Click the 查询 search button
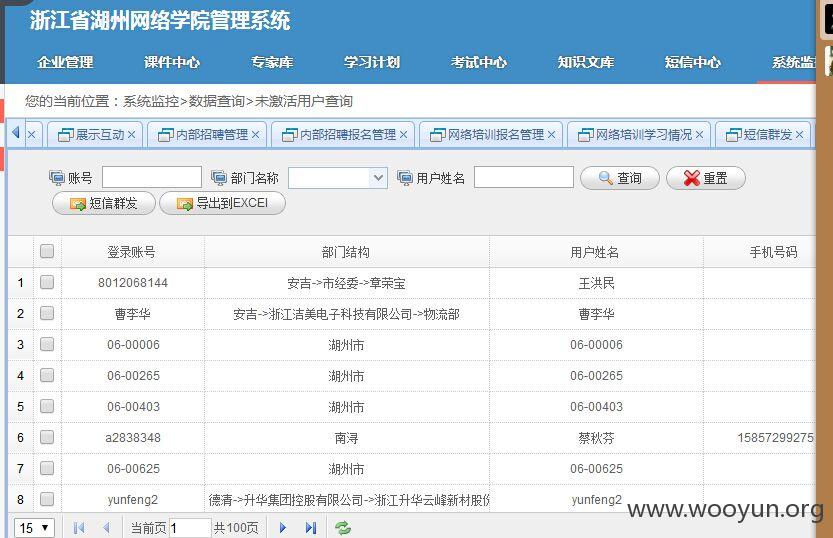The image size is (833, 538). [x=619, y=178]
